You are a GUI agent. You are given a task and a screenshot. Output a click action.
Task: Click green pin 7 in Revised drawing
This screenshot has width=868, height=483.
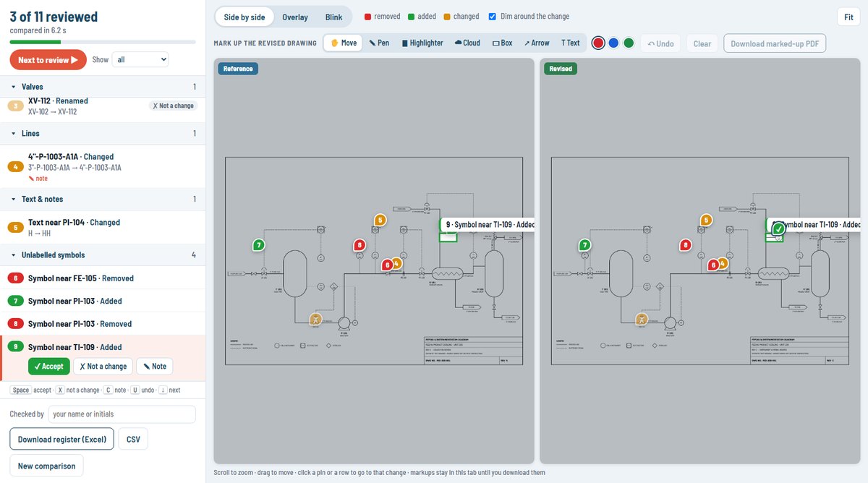[584, 245]
